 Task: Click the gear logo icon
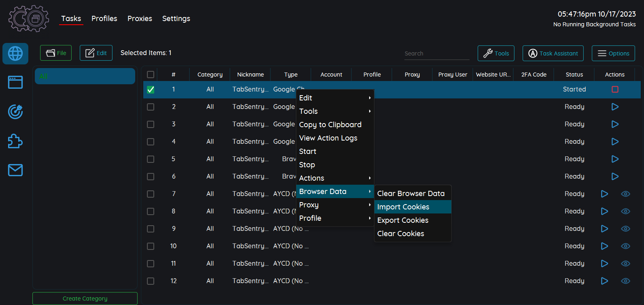tap(29, 18)
